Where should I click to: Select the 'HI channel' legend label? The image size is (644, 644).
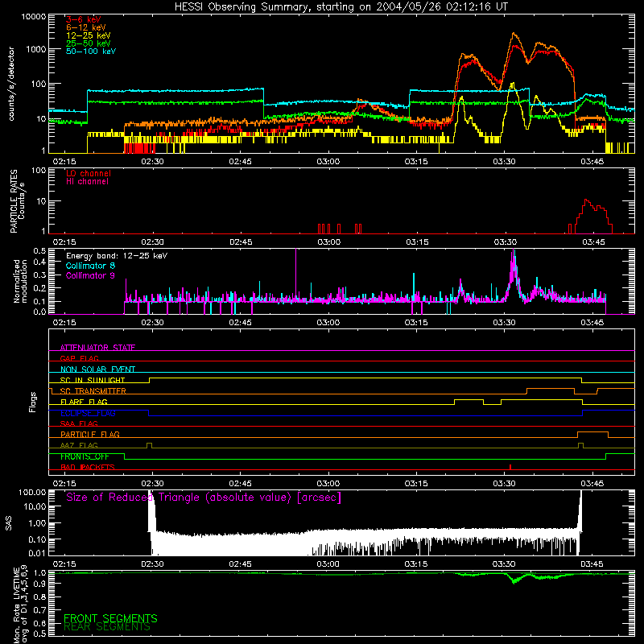(87, 182)
